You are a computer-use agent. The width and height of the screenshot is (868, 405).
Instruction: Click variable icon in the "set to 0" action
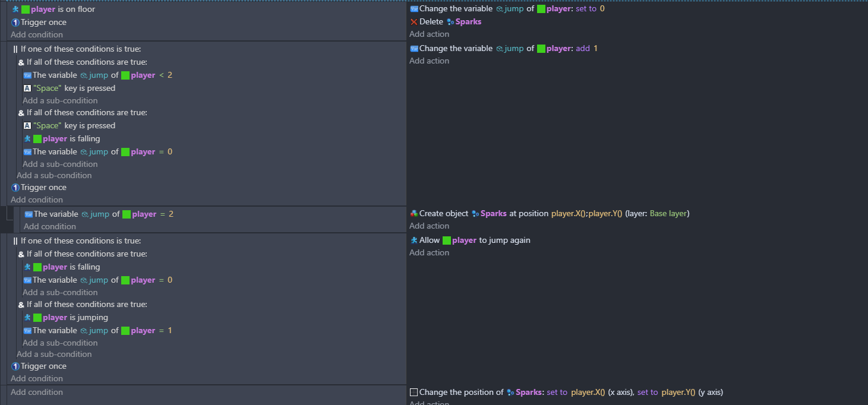pos(414,9)
